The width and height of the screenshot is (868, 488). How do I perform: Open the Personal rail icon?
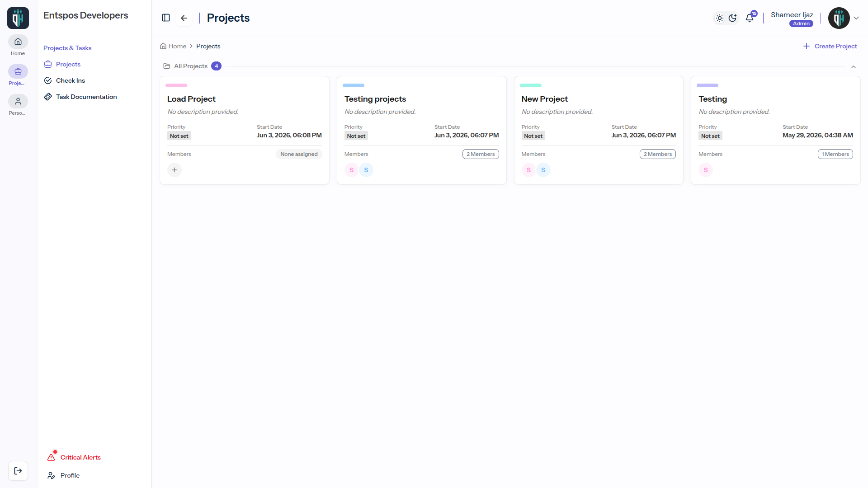[x=18, y=101]
